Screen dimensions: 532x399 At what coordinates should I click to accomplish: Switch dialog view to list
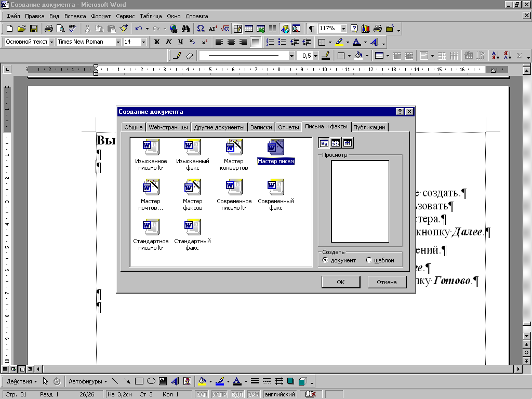[x=336, y=143]
